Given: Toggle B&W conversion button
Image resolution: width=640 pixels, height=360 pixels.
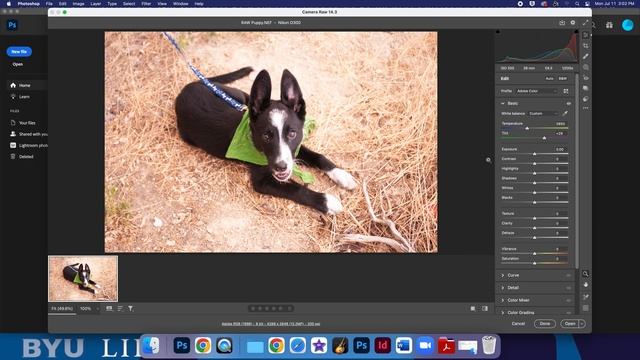Looking at the screenshot, I should (x=563, y=78).
